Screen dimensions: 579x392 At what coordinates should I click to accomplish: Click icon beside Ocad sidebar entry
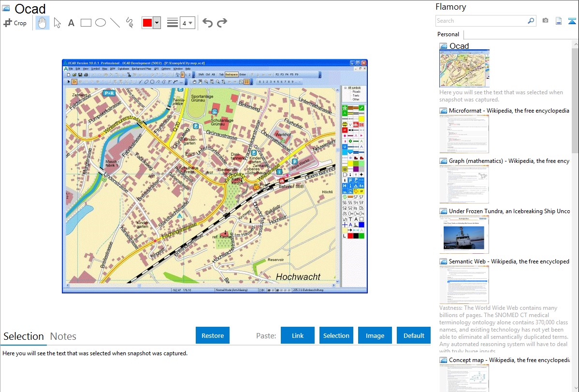[443, 46]
